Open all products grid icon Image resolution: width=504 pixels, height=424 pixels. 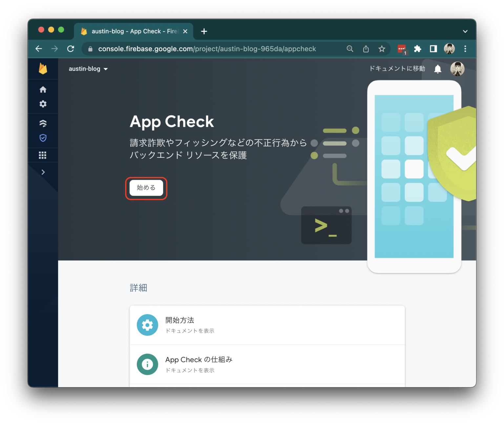43,155
